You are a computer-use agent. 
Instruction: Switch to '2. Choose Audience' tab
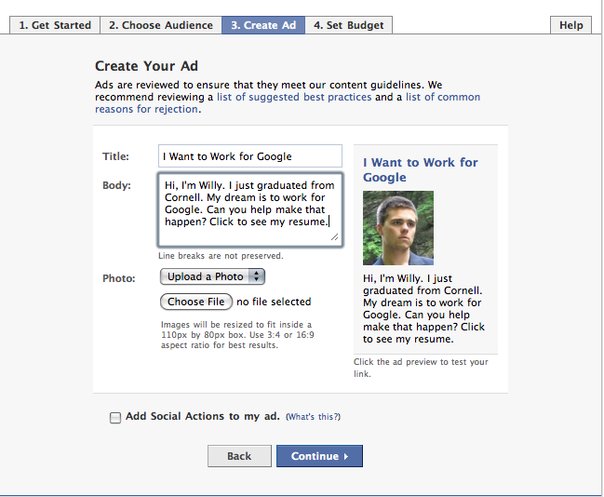click(161, 25)
